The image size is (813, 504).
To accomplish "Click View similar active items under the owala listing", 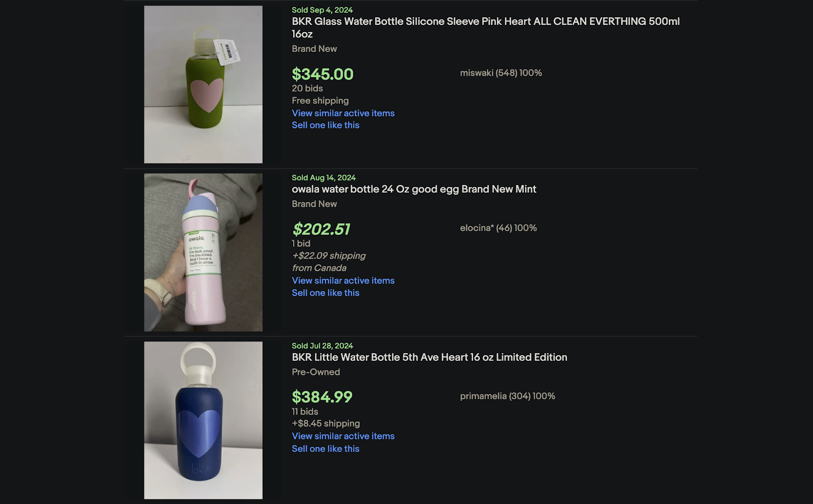I will 342,280.
